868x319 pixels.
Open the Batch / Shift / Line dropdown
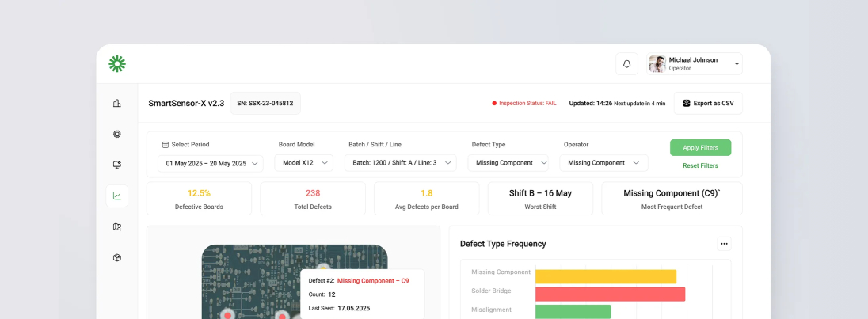(400, 163)
